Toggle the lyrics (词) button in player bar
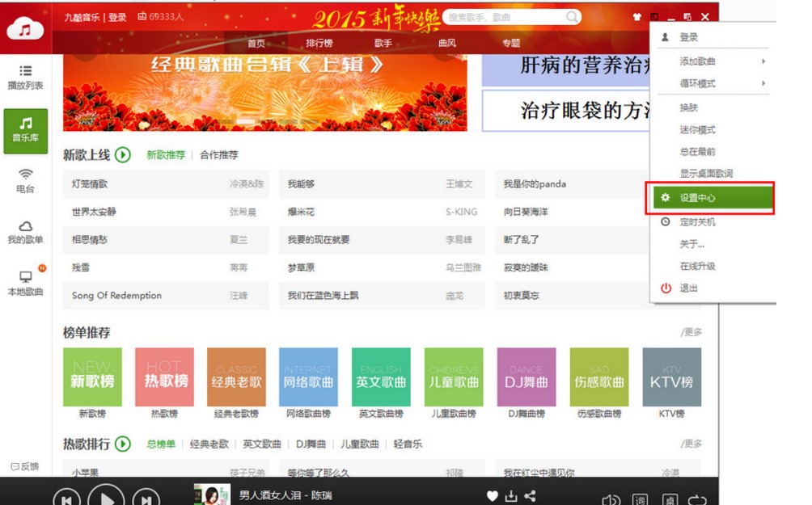This screenshot has height=505, width=812. pyautogui.click(x=639, y=499)
